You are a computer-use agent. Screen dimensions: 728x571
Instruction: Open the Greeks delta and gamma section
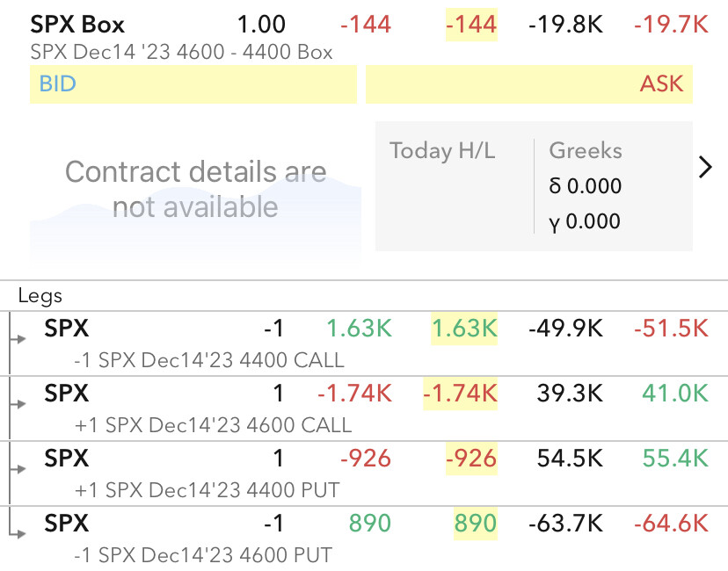[586, 186]
